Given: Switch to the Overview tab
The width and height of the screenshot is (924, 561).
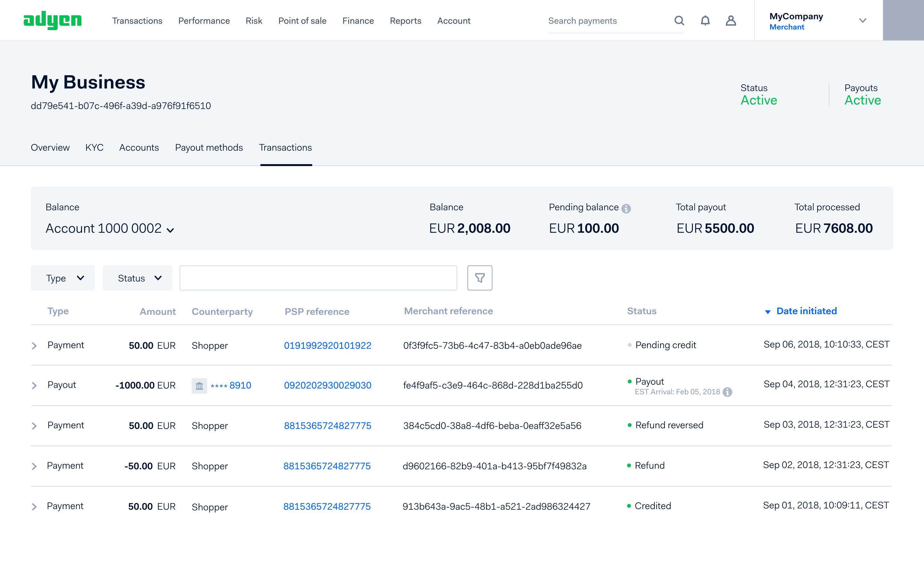Looking at the screenshot, I should (x=50, y=147).
